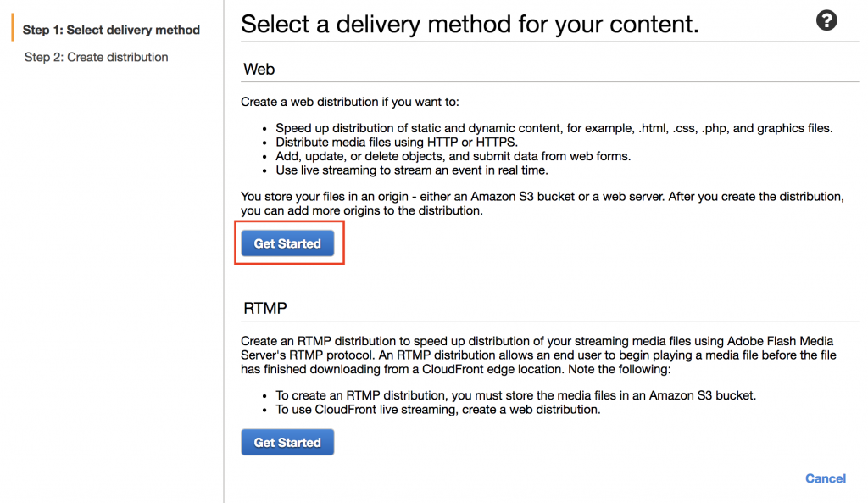Go to Step 2: Create distribution
The width and height of the screenshot is (868, 503).
pos(96,57)
